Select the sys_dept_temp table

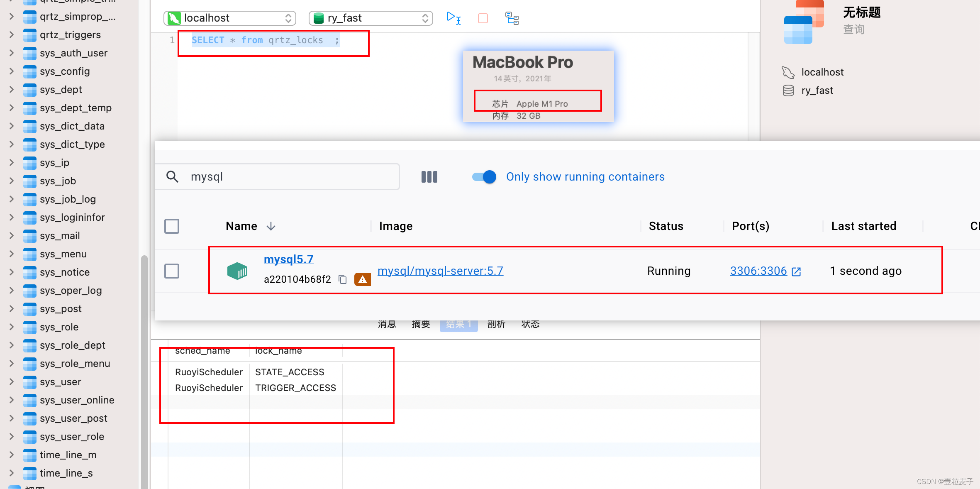pyautogui.click(x=76, y=108)
